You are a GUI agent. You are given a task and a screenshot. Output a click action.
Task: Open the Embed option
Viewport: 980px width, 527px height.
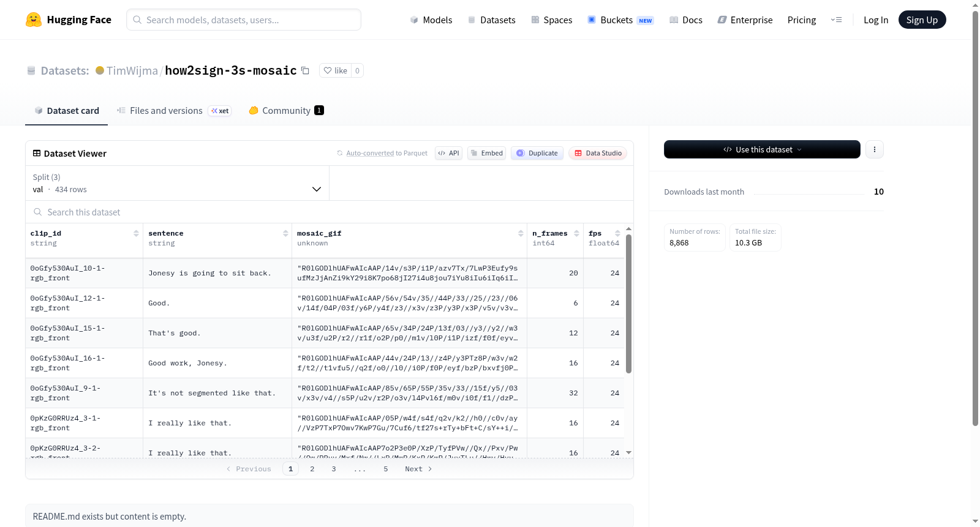pos(486,153)
